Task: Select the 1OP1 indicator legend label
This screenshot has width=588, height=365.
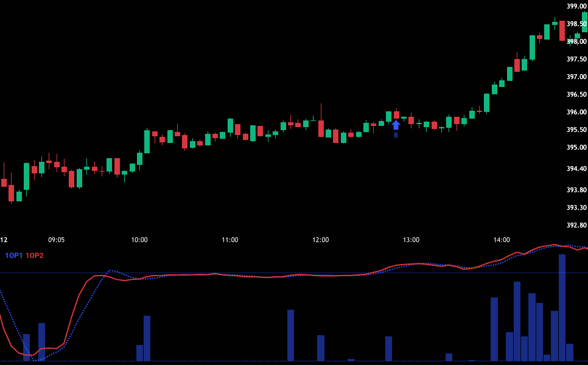Action: coord(13,255)
